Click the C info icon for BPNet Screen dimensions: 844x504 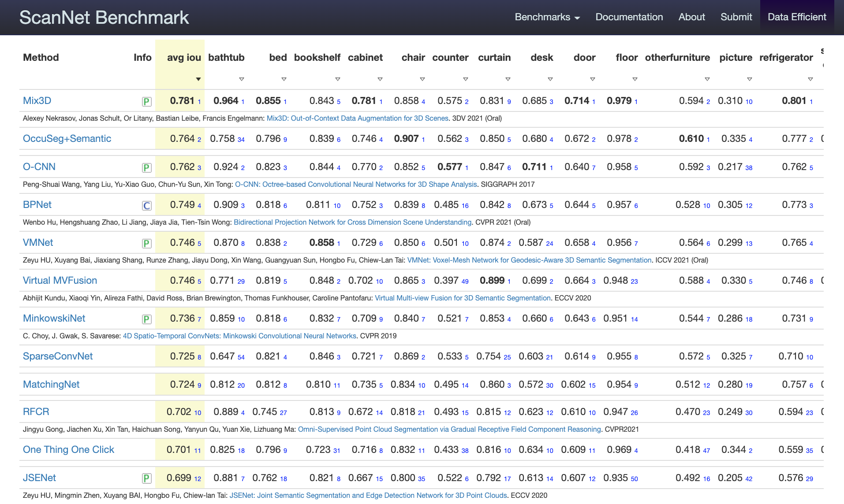[x=147, y=206]
